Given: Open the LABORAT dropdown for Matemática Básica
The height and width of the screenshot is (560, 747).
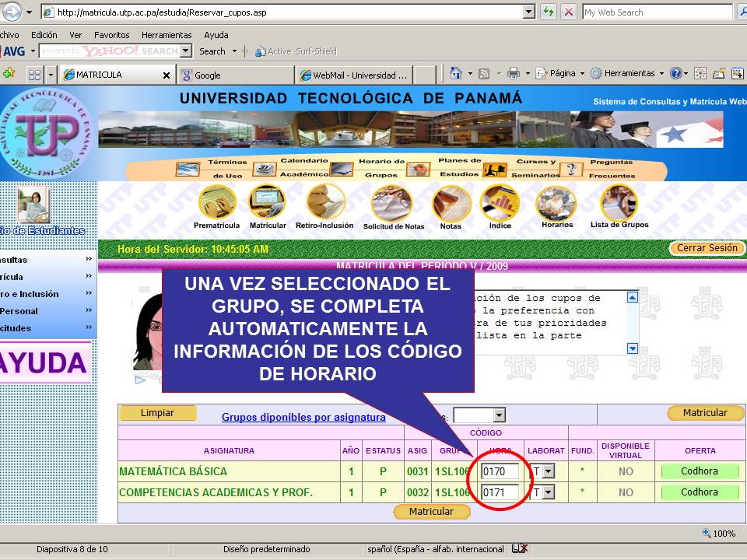Looking at the screenshot, I should coord(548,471).
